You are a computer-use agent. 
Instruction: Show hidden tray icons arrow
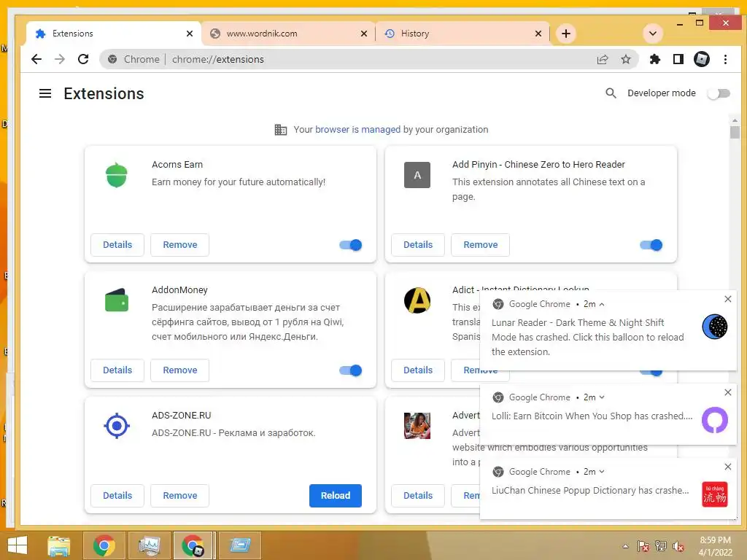pos(625,546)
